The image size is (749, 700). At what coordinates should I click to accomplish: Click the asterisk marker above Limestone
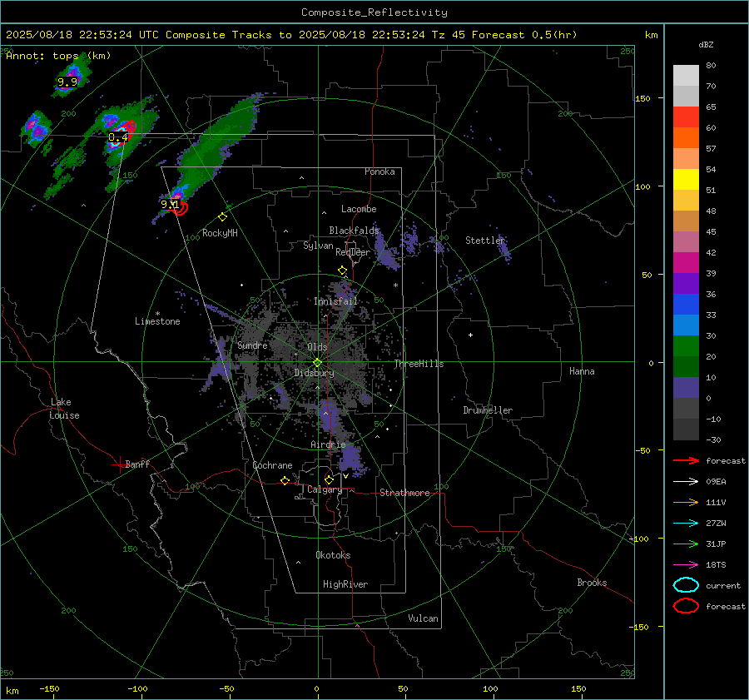[x=157, y=314]
